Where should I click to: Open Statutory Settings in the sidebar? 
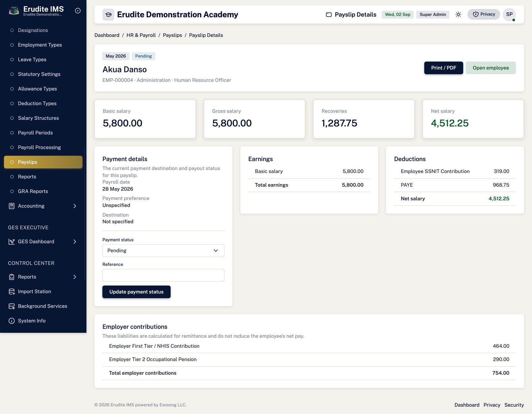point(43,74)
